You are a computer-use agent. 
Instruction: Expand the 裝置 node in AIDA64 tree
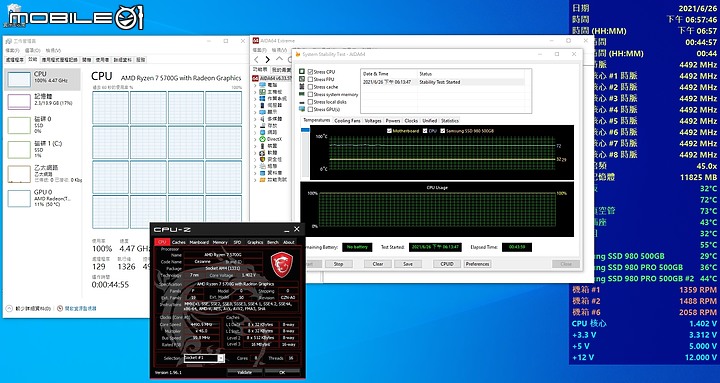255,146
